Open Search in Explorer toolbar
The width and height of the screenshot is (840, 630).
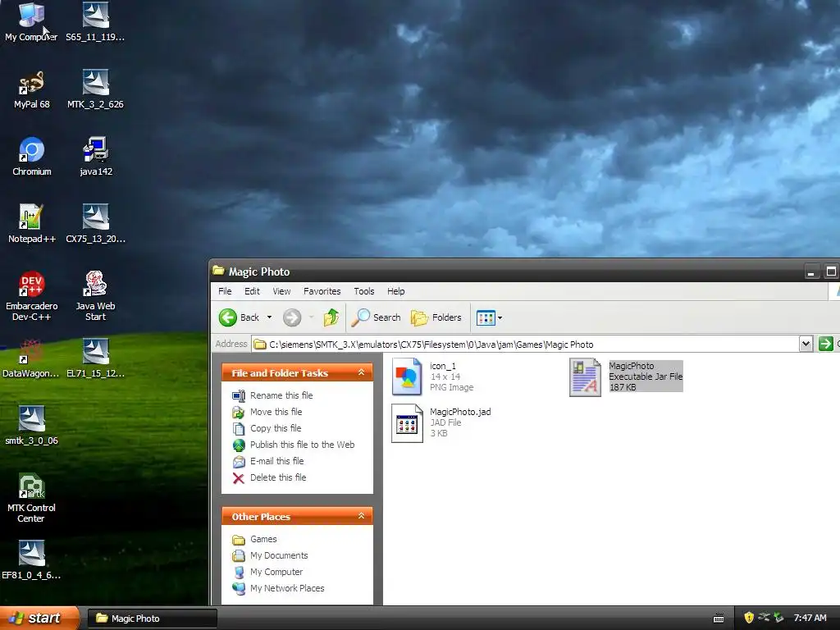click(x=376, y=317)
